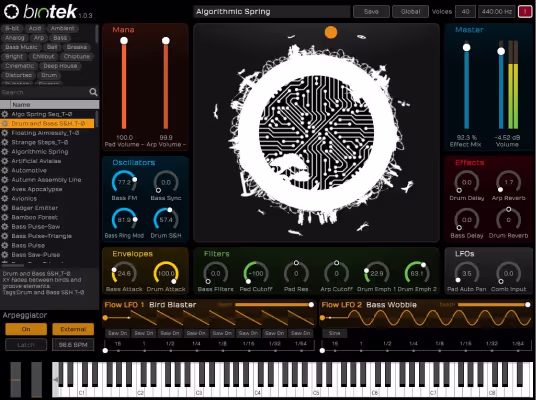Click the Pad Auto Pan knob
The width and height of the screenshot is (536, 400).
click(467, 274)
